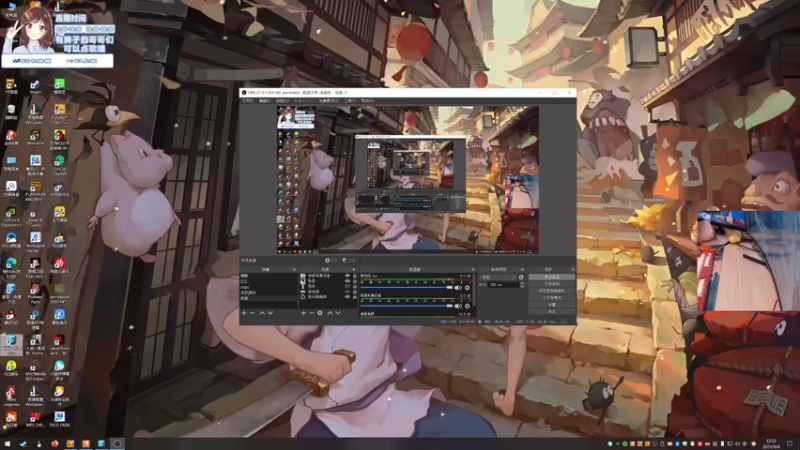
Task: Open the Wallpaper Engine desktop shortcut
Action: tap(35, 242)
